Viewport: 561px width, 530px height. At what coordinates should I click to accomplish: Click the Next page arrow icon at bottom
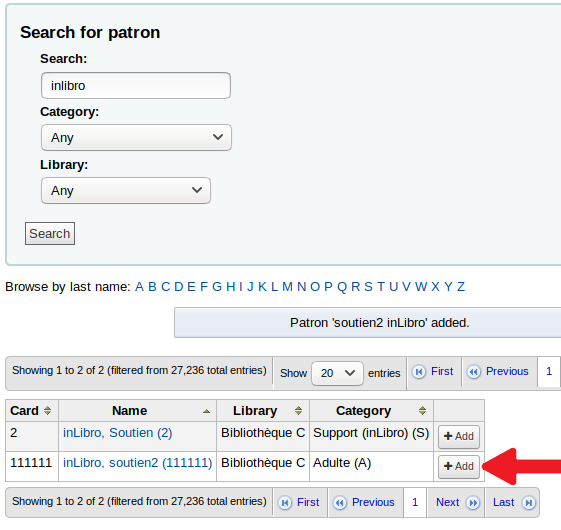(473, 503)
